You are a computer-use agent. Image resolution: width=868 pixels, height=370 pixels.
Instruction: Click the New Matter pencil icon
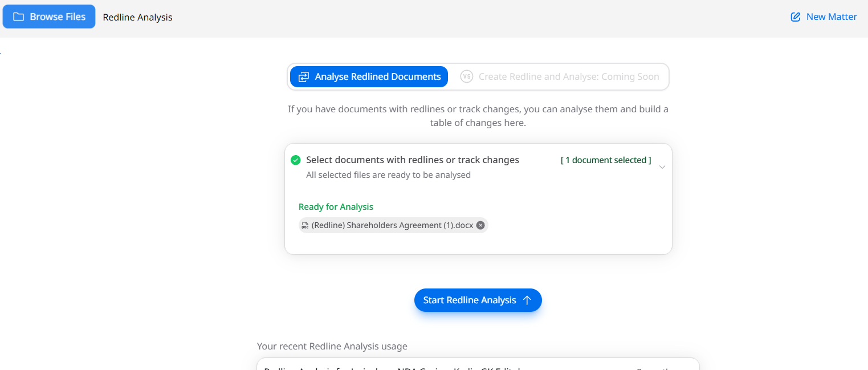(796, 17)
